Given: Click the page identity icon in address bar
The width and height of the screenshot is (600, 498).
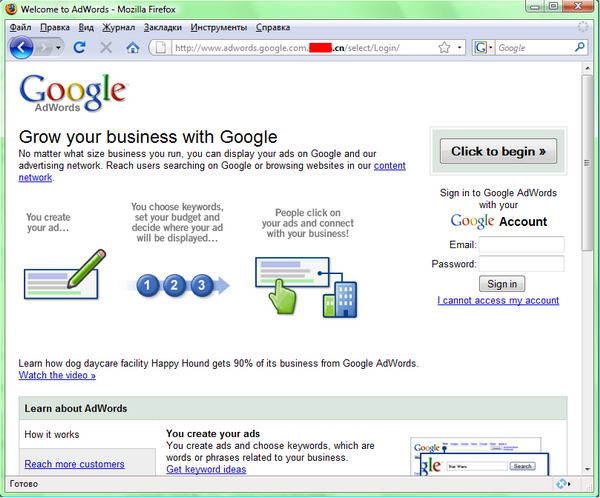Looking at the screenshot, I should click(161, 48).
